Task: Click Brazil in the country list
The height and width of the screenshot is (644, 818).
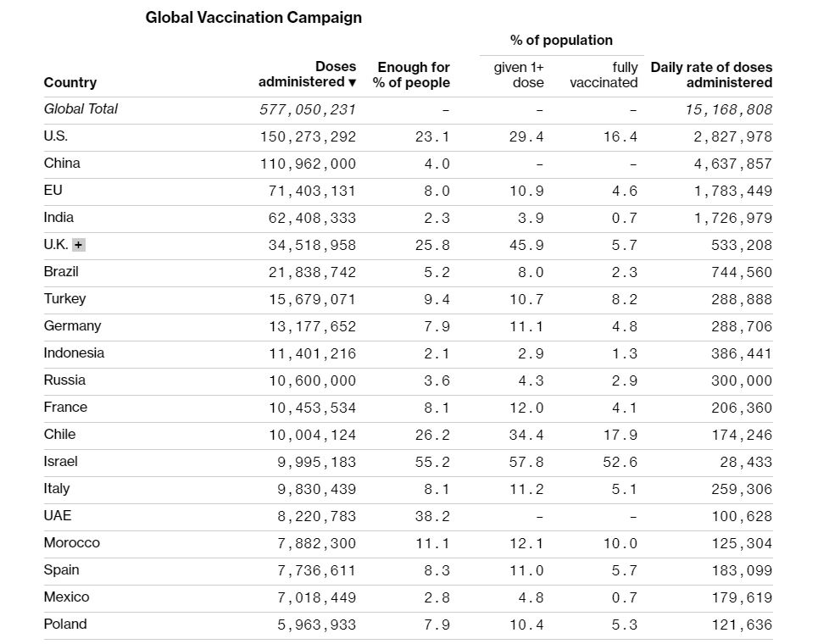Action: 61,272
